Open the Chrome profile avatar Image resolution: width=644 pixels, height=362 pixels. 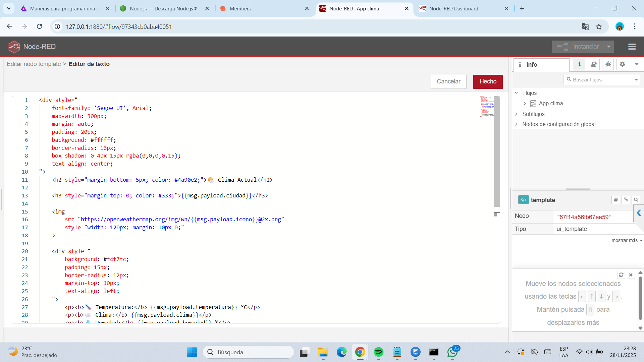(620, 26)
